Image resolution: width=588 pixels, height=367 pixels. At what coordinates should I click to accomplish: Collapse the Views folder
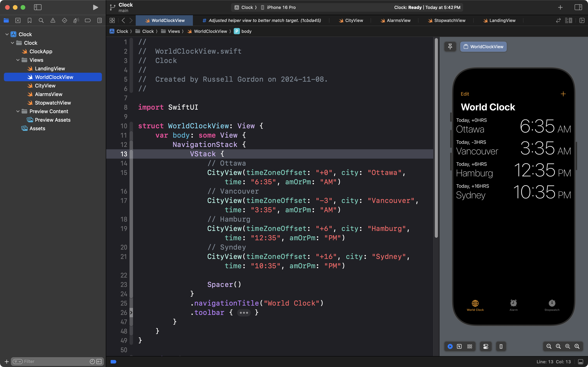coord(18,60)
